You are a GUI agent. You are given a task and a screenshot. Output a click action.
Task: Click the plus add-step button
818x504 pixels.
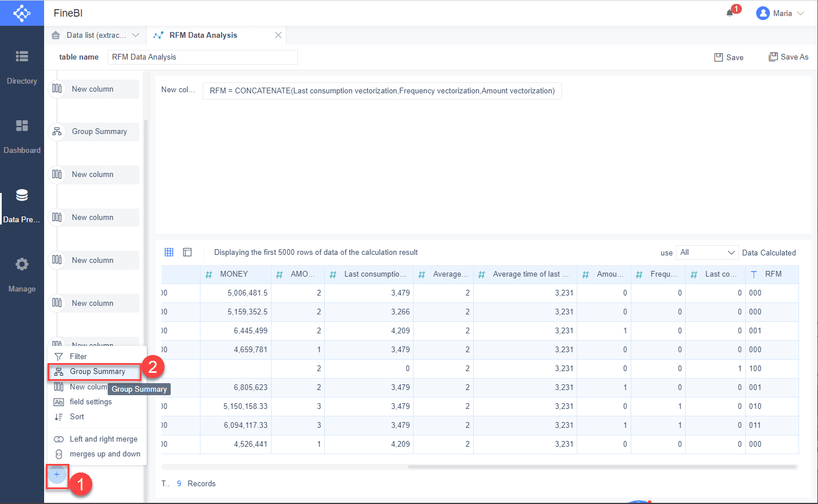coord(57,475)
